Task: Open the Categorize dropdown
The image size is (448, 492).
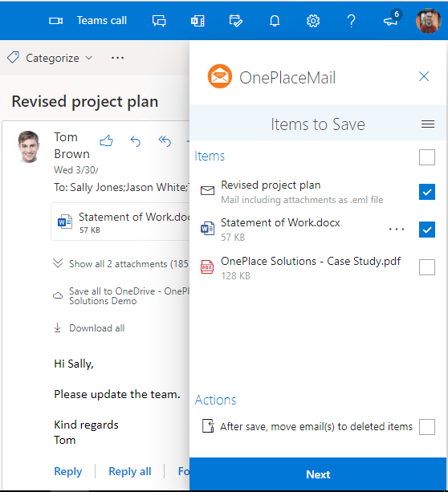Action: (51, 58)
